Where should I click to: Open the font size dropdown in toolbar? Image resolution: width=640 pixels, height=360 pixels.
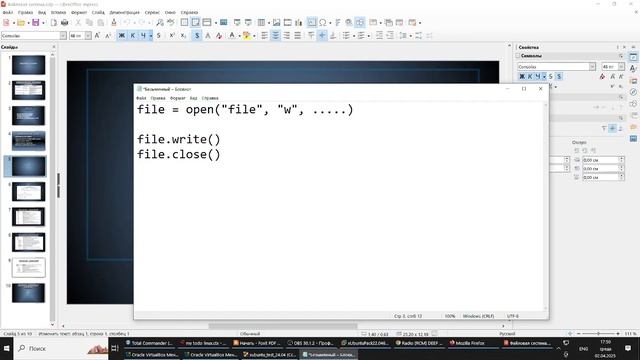pyautogui.click(x=88, y=36)
